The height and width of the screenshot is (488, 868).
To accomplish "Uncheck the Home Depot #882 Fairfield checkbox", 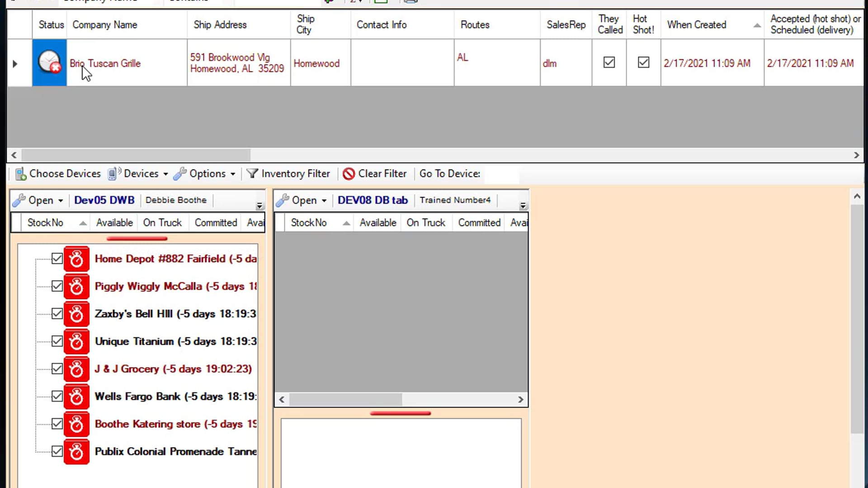I will [x=57, y=258].
